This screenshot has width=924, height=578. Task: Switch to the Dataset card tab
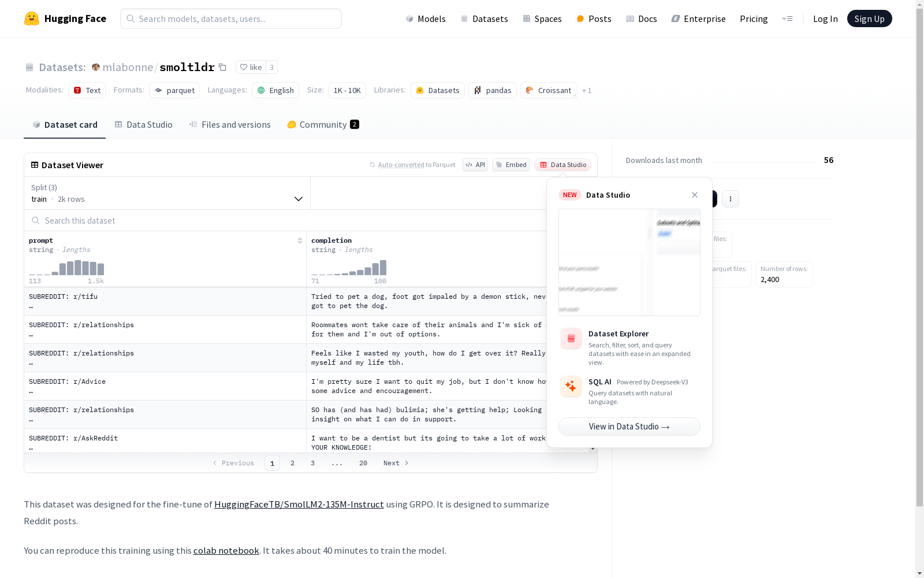point(65,125)
